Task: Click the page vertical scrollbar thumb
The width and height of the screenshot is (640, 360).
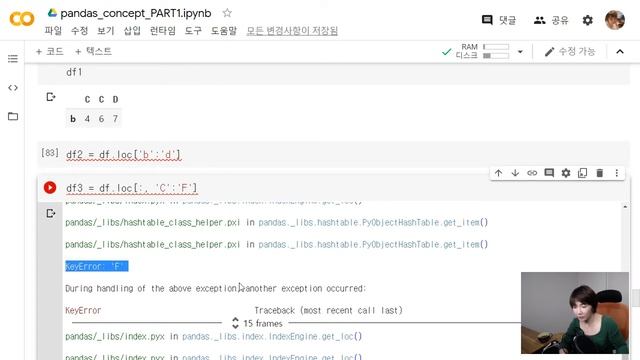Action: (636, 298)
